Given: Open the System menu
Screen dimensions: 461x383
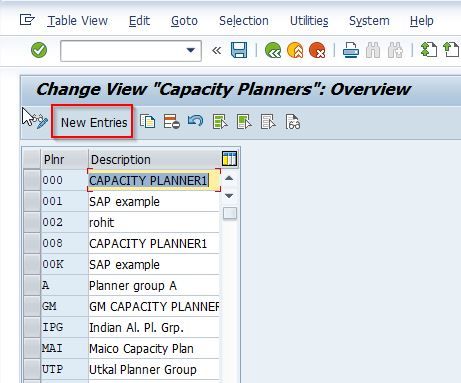Looking at the screenshot, I should pyautogui.click(x=369, y=21).
